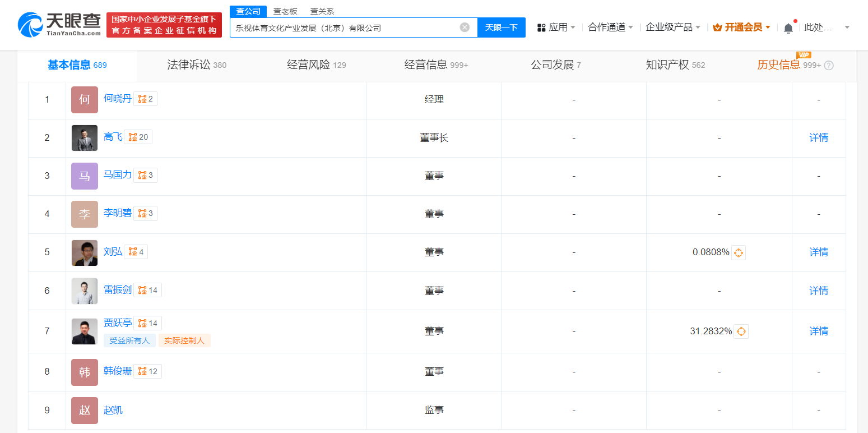Open 赵凯's profile link
The image size is (868, 433).
coord(113,411)
